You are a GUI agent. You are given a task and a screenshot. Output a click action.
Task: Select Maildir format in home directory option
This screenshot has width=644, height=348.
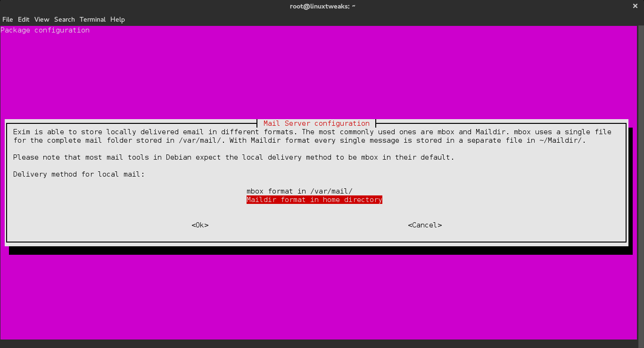314,200
